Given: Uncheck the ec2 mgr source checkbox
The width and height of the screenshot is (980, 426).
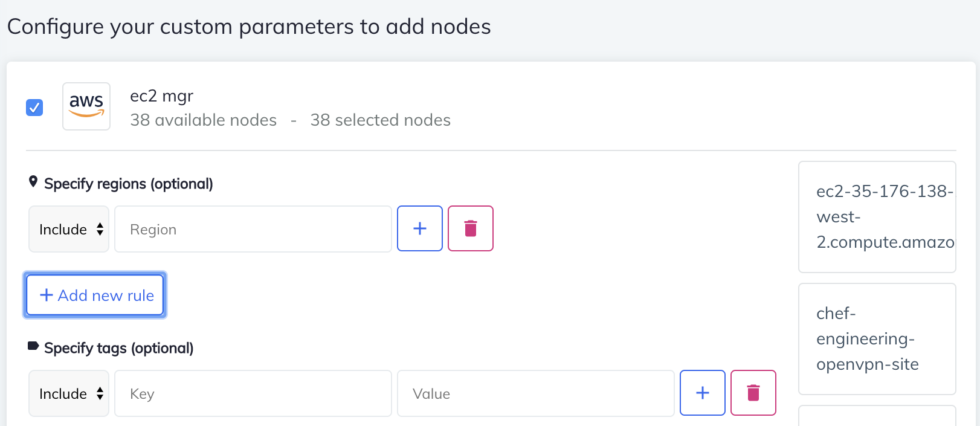Looking at the screenshot, I should (x=34, y=108).
